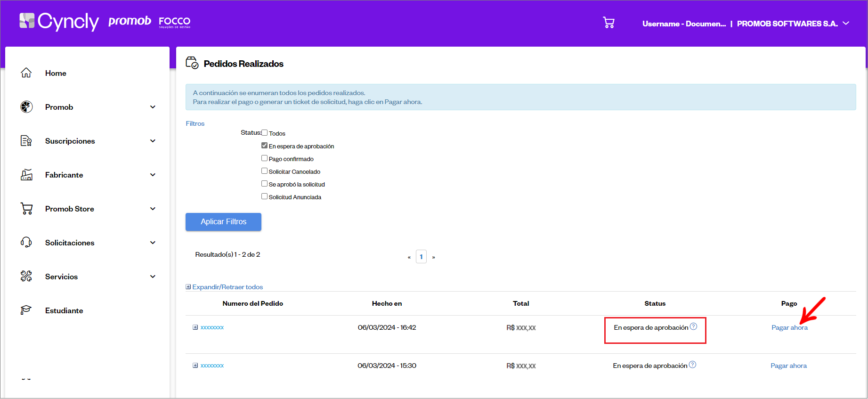This screenshot has width=868, height=399.
Task: Click the Solicitaciones headset icon
Action: pos(26,243)
